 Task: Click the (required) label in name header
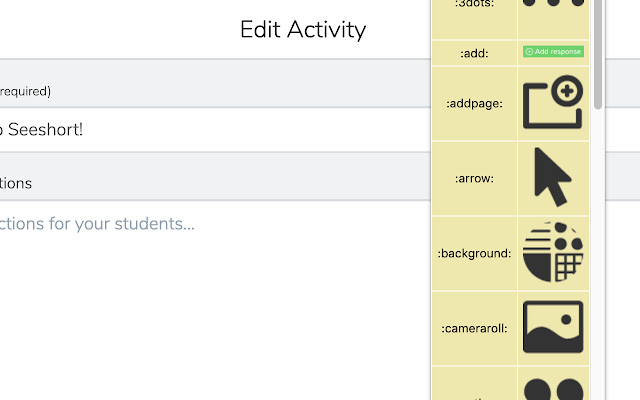click(25, 91)
